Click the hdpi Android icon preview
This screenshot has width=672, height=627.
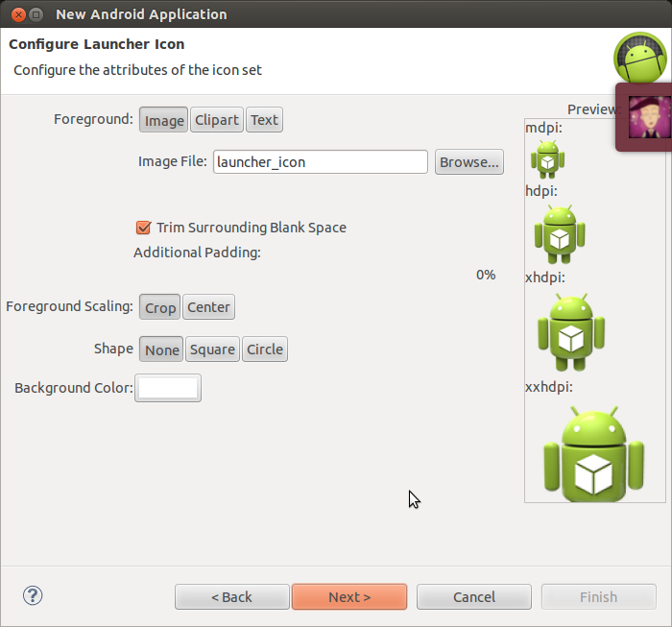point(560,234)
